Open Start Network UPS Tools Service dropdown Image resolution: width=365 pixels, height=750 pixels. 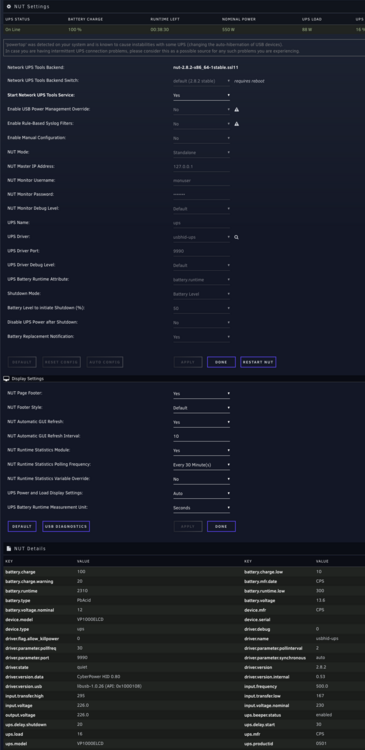[201, 95]
